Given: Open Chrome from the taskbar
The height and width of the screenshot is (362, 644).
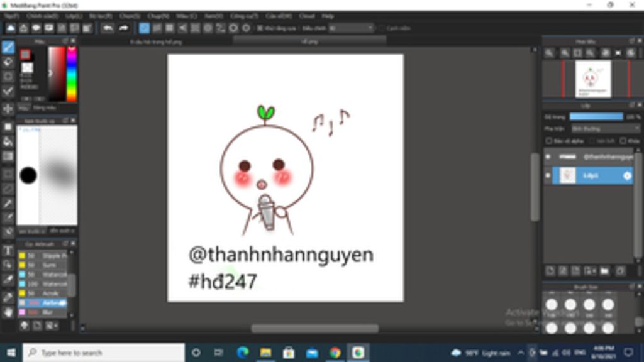Looking at the screenshot, I should coord(335,353).
